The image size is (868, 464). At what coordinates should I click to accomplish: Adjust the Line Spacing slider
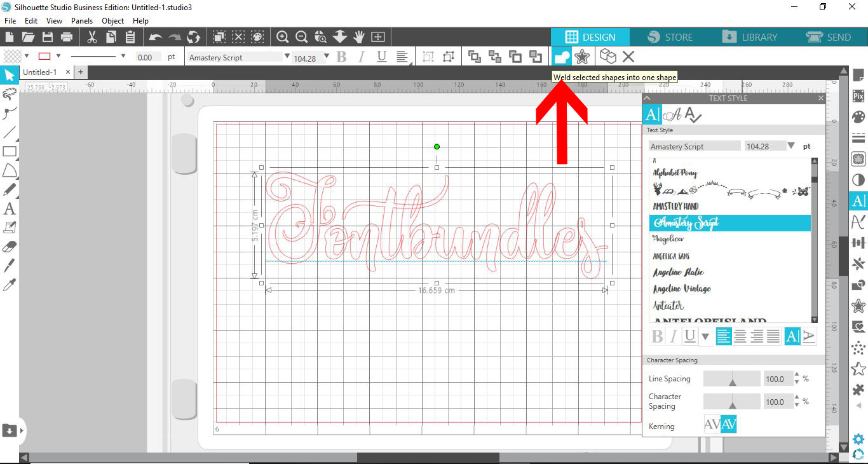pos(731,379)
